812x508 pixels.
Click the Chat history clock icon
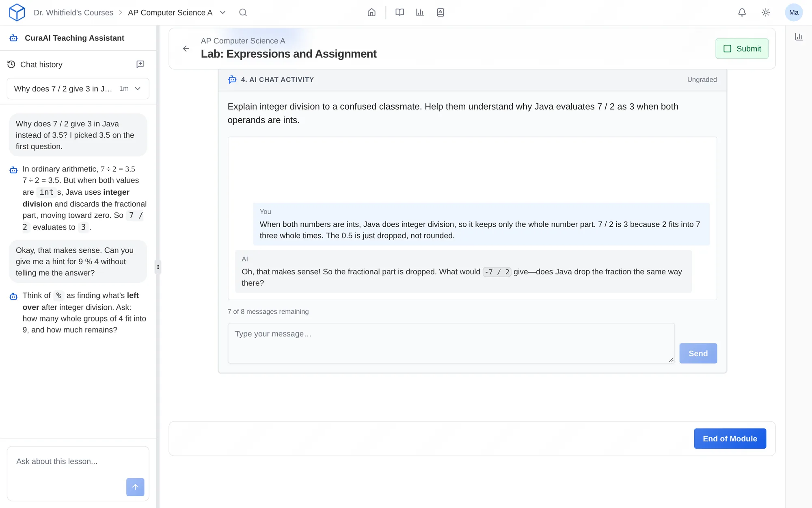coord(11,64)
